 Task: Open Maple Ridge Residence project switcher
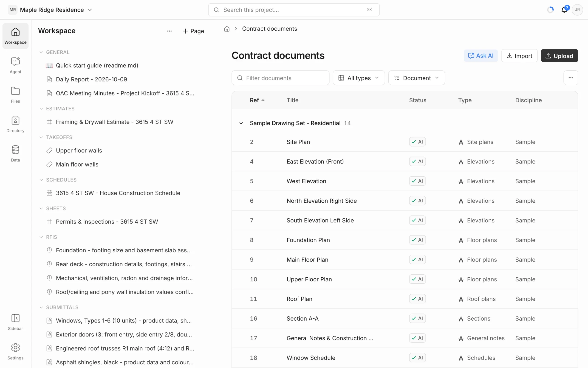click(50, 10)
